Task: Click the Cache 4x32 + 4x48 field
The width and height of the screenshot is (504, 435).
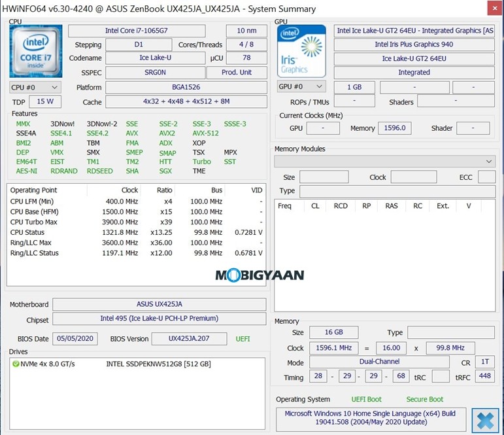Action: pyautogui.click(x=186, y=101)
